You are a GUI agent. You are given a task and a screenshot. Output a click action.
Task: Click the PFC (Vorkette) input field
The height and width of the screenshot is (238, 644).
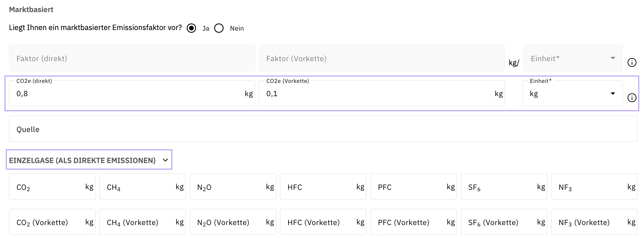coord(411,222)
